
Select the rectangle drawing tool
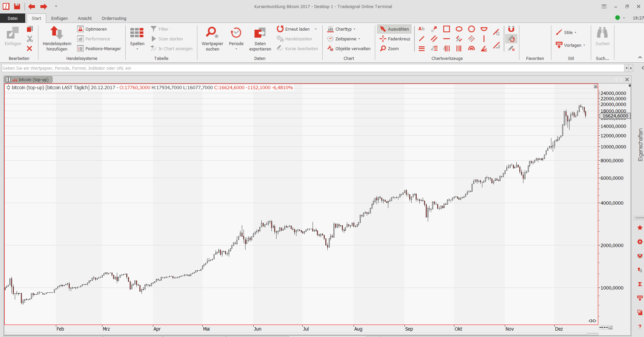(446, 29)
